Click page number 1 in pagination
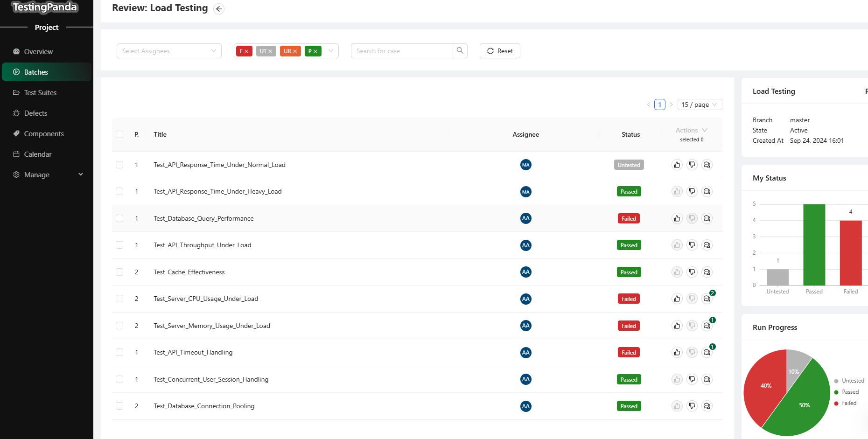Screen dimensions: 868x439 pos(659,105)
